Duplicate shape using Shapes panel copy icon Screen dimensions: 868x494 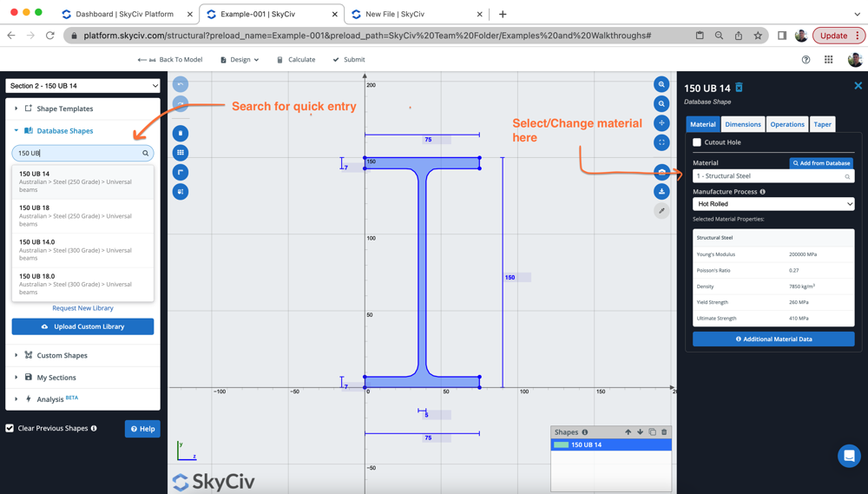652,432
